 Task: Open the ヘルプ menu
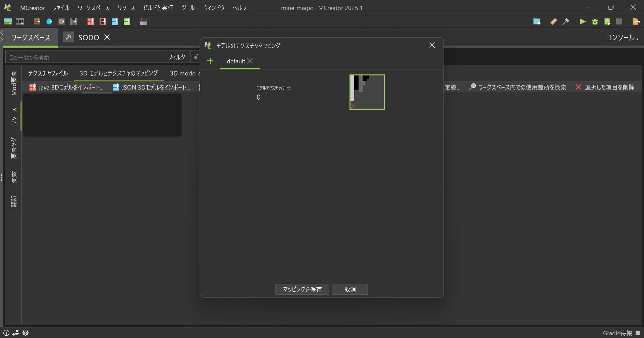(240, 8)
